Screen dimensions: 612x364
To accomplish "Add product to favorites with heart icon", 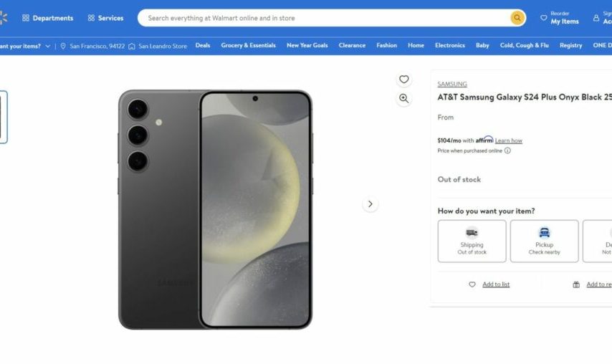I will coord(404,80).
